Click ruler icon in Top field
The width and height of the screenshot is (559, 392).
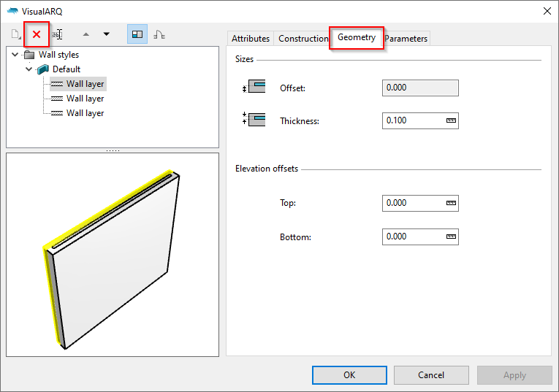click(451, 203)
